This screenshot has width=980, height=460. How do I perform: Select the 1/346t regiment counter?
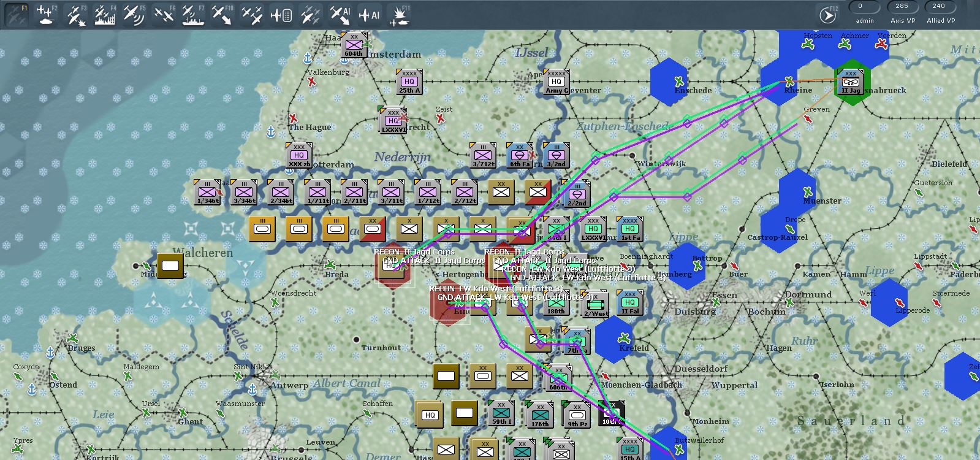coord(207,192)
